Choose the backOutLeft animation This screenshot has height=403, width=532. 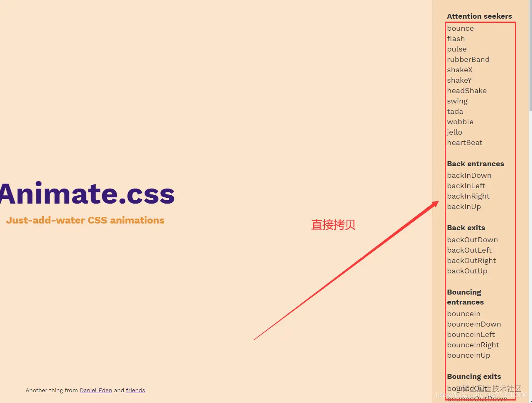(x=469, y=250)
